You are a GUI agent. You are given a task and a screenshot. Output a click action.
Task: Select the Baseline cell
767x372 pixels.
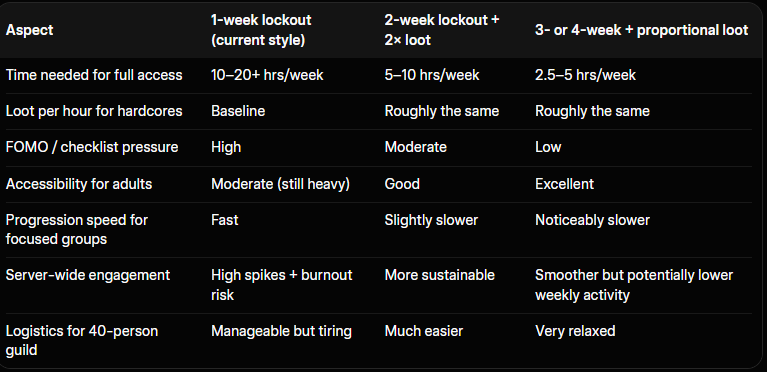(x=238, y=111)
